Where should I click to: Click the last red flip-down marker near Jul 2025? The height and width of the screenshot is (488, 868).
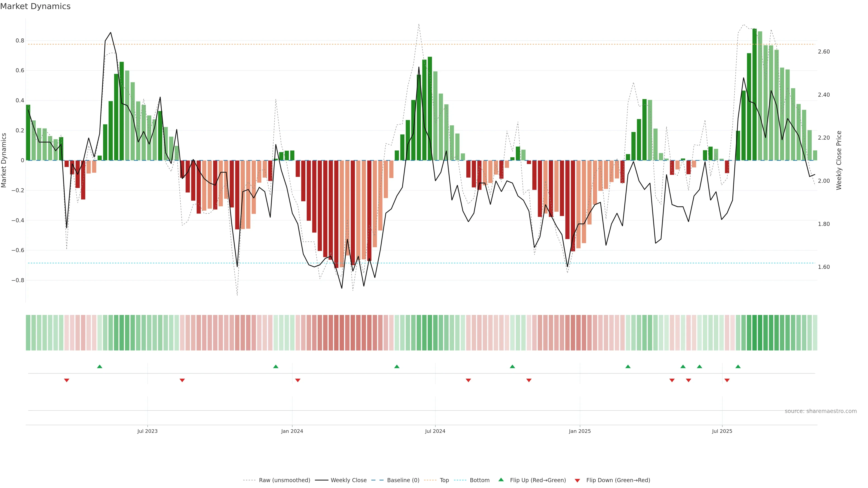(x=727, y=380)
